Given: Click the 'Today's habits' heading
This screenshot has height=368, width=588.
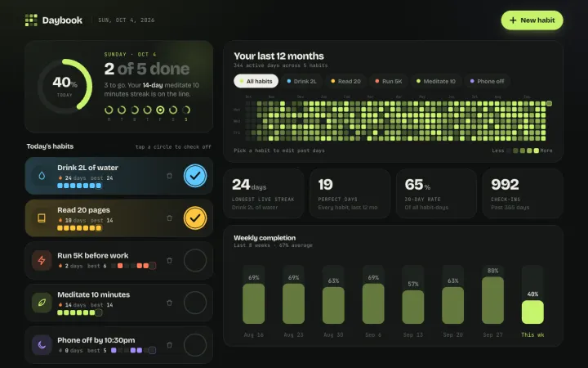Looking at the screenshot, I should pyautogui.click(x=50, y=146).
